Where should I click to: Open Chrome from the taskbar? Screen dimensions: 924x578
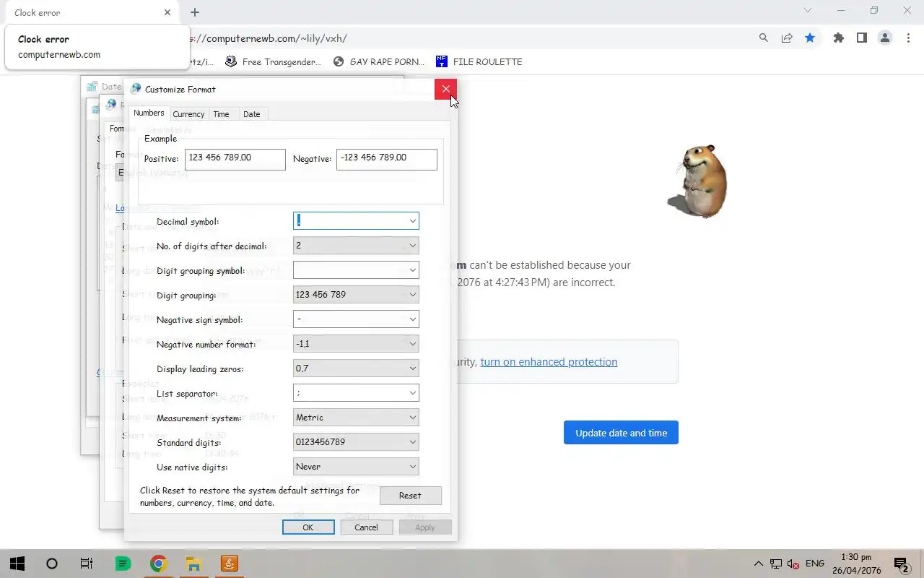pyautogui.click(x=158, y=564)
